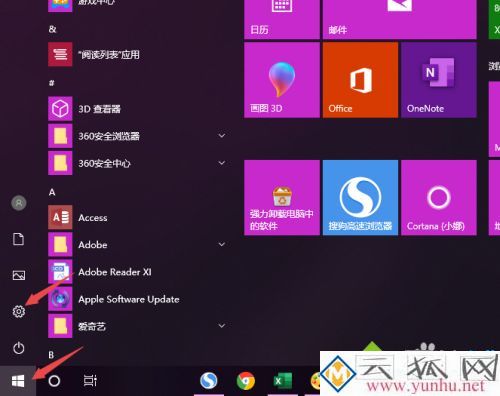The width and height of the screenshot is (500, 396).
Task: Open the Pictures folder sidebar icon
Action: [x=19, y=275]
